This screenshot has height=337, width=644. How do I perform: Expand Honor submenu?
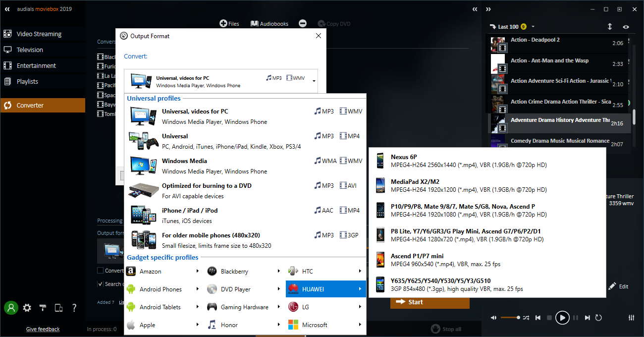tap(245, 325)
